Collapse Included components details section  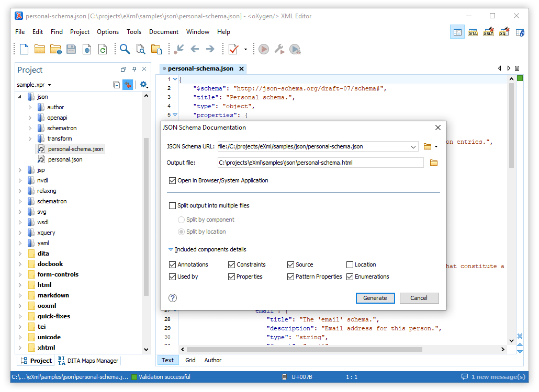pyautogui.click(x=171, y=249)
